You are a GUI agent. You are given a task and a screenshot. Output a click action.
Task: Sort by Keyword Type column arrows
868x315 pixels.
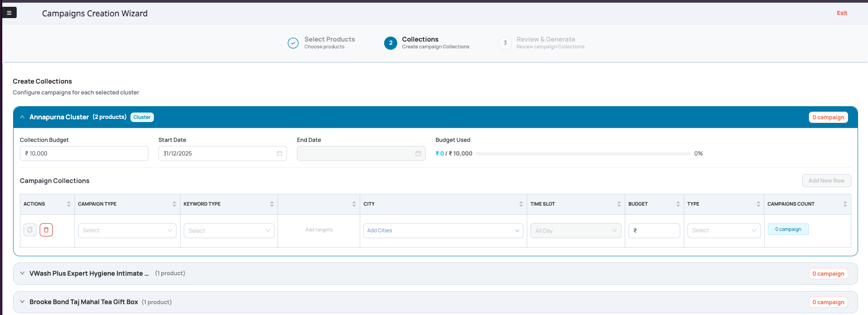(x=272, y=204)
